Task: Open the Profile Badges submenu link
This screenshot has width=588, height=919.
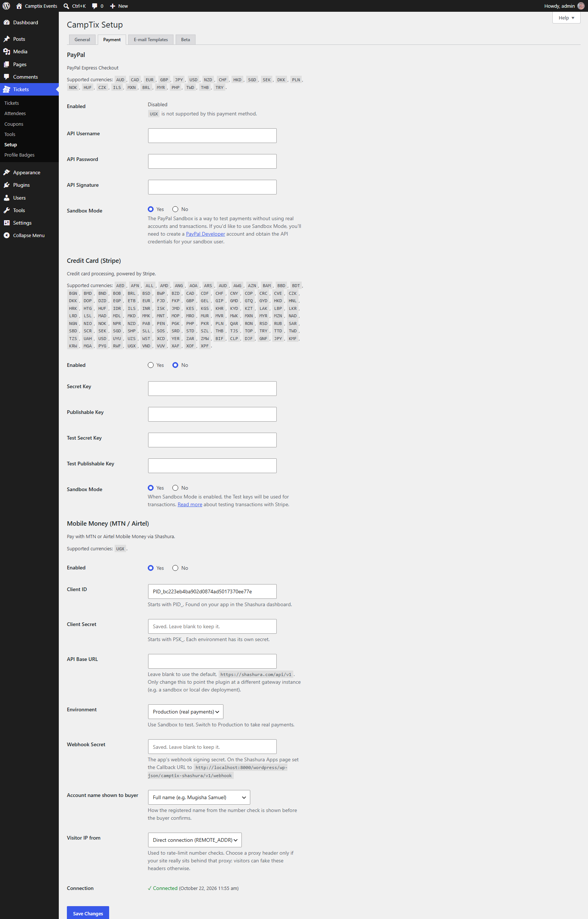Action: pyautogui.click(x=19, y=155)
